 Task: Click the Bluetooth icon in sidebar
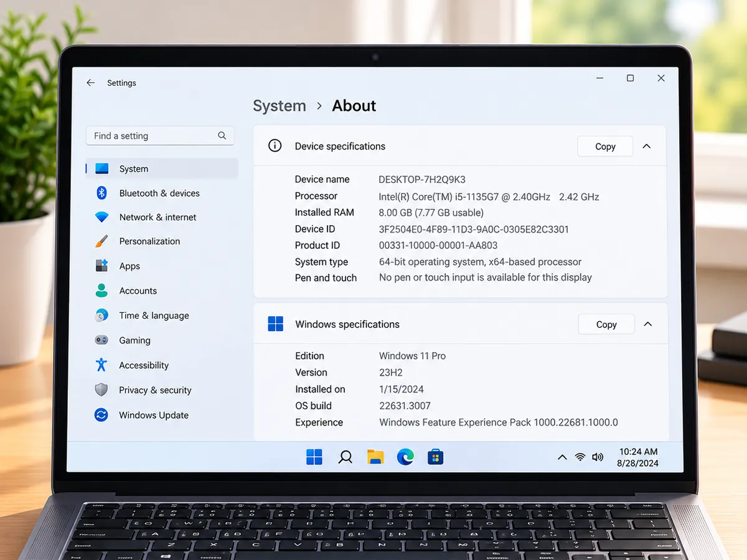[x=101, y=193]
